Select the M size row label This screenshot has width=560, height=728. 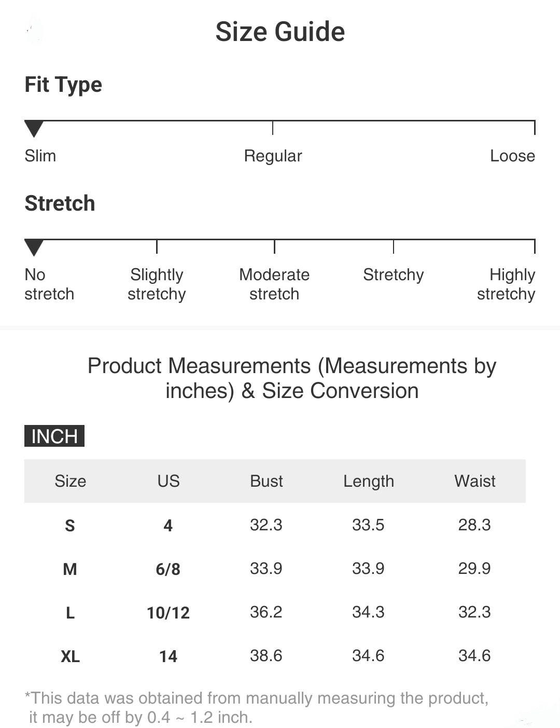[x=70, y=569]
